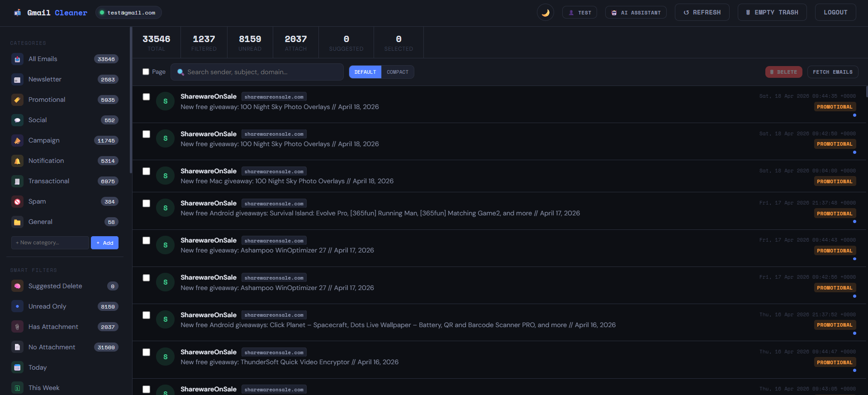Filter emails by Today icon
Screen dimensions: 868x395
click(17, 368)
